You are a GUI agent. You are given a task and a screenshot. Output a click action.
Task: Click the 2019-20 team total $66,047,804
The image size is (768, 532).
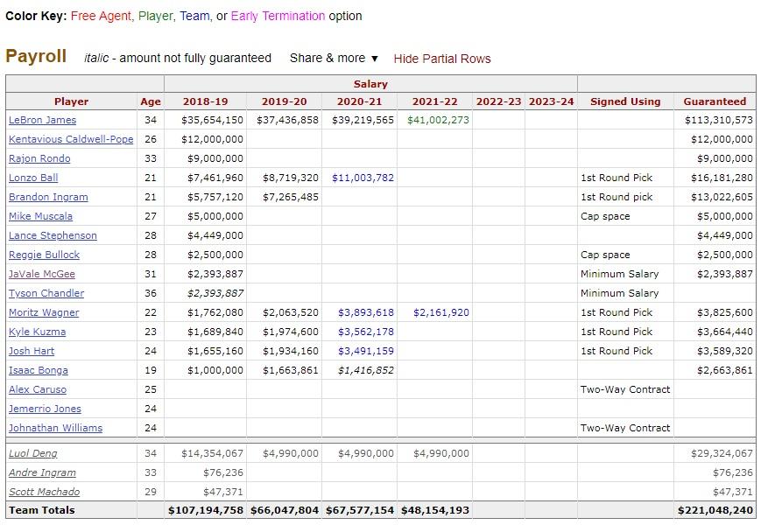(285, 510)
